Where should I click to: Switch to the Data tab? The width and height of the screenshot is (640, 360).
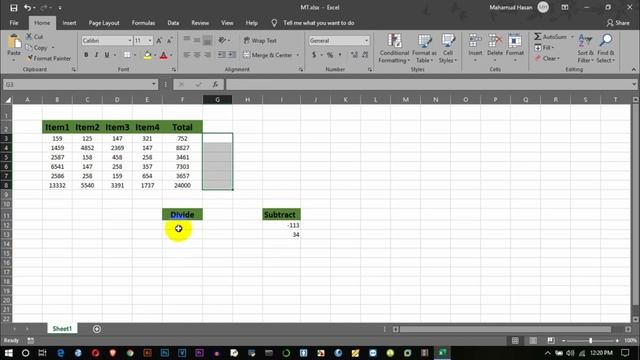pos(173,23)
